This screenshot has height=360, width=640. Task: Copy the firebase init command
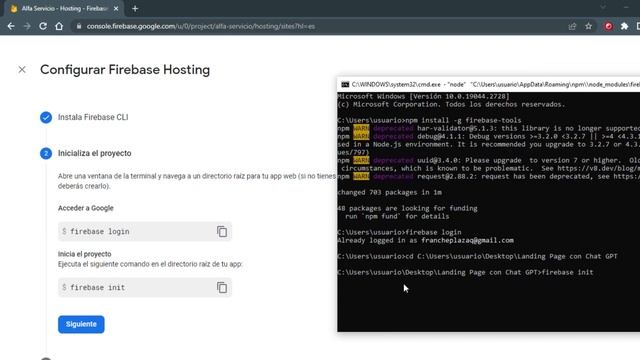coord(222,287)
